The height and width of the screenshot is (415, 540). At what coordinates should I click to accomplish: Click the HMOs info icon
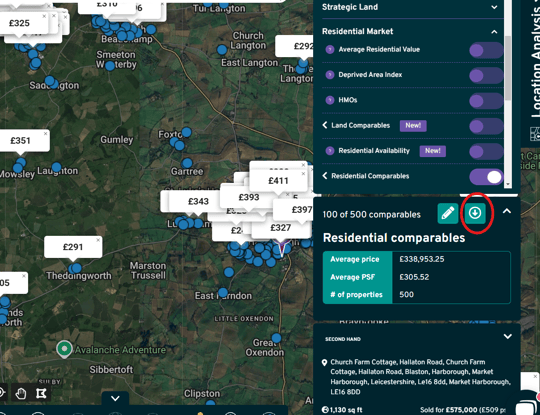tap(330, 100)
